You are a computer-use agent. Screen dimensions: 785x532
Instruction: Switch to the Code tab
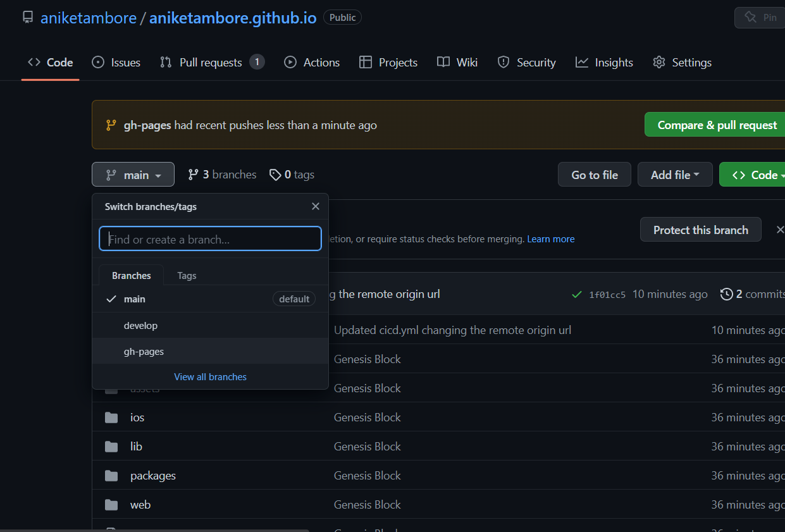(51, 62)
